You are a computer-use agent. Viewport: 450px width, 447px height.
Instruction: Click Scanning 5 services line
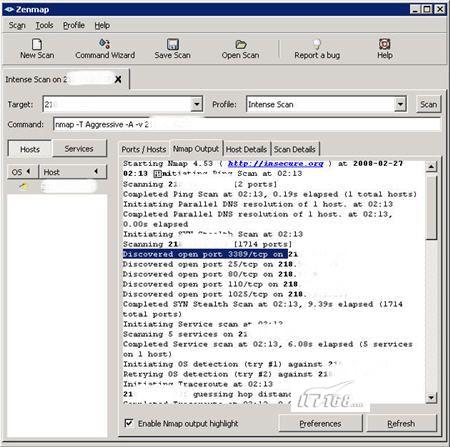pos(185,334)
